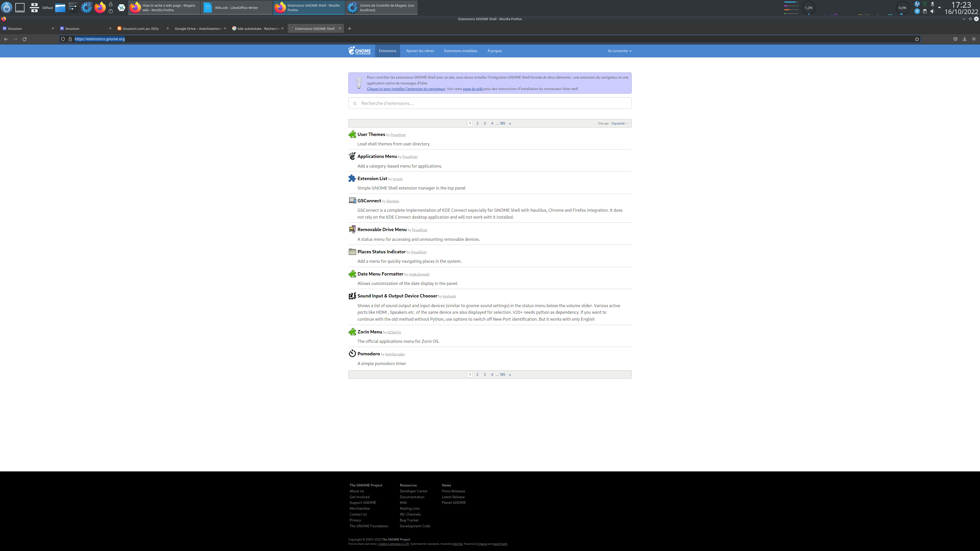This screenshot has width=980, height=551.
Task: Switch to How to write a wiki page window
Action: pos(164,8)
